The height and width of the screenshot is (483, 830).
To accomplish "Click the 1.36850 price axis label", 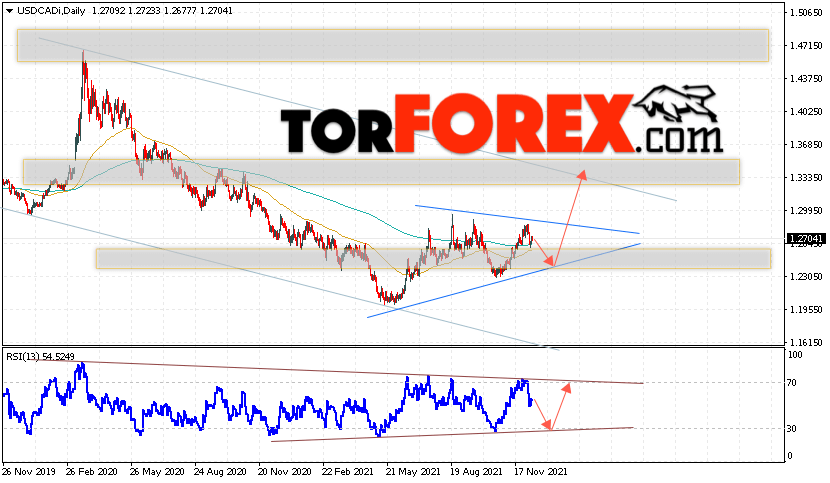I will (806, 145).
